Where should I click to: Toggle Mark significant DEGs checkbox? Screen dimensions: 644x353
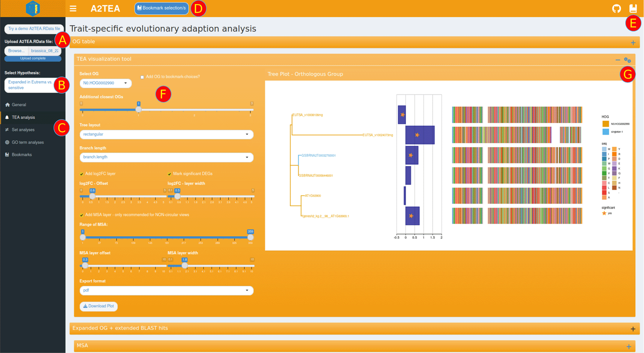pos(170,174)
